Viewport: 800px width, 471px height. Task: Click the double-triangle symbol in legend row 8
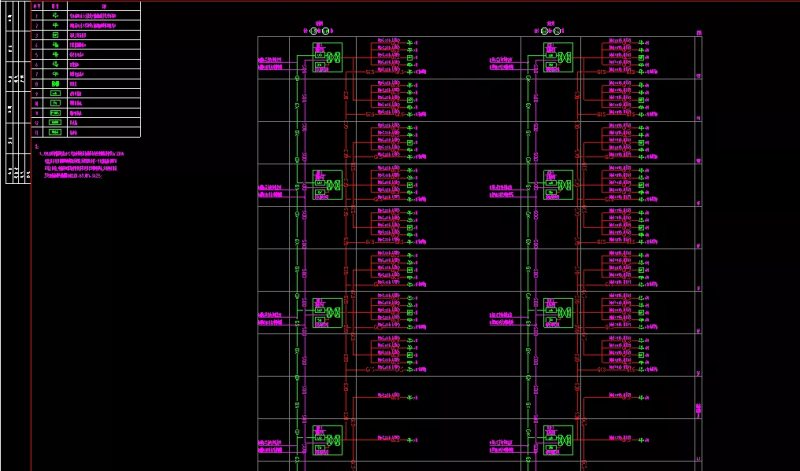(55, 83)
